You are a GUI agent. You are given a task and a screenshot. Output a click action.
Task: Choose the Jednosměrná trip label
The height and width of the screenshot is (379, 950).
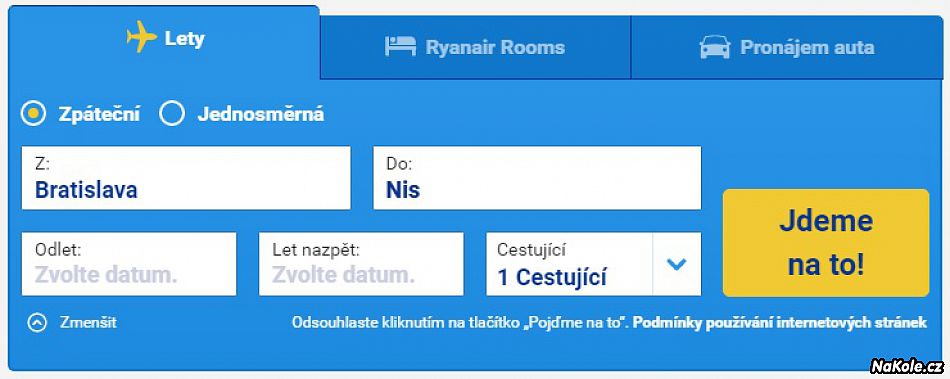(x=261, y=114)
